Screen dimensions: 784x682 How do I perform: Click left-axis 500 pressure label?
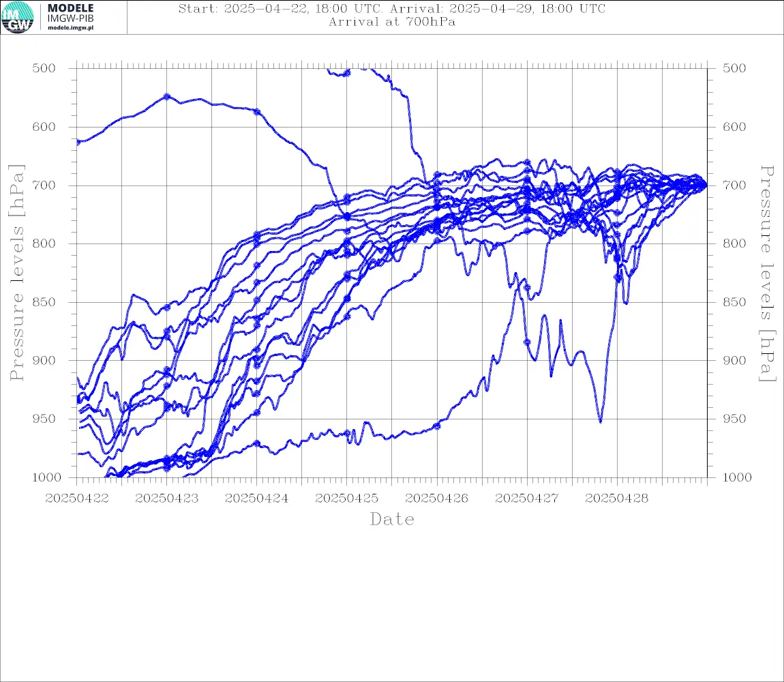[44, 68]
